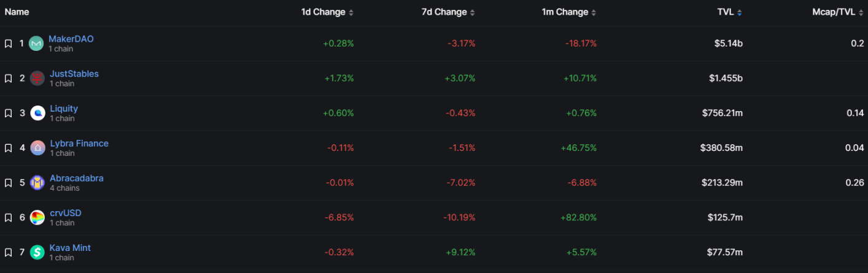Click the MakerDAO protocol logo icon
The image size is (868, 273).
[x=36, y=44]
